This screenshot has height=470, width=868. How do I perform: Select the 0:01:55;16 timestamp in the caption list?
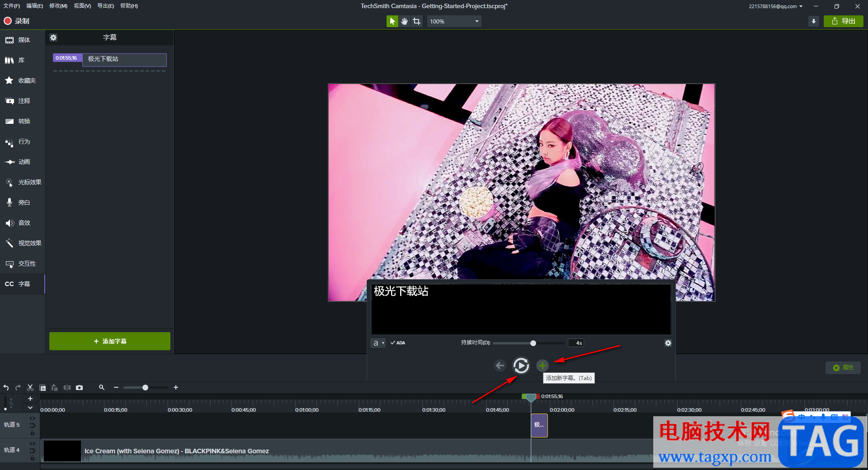coord(67,58)
